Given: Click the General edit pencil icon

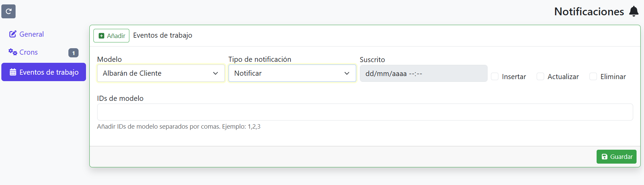Looking at the screenshot, I should (x=13, y=34).
